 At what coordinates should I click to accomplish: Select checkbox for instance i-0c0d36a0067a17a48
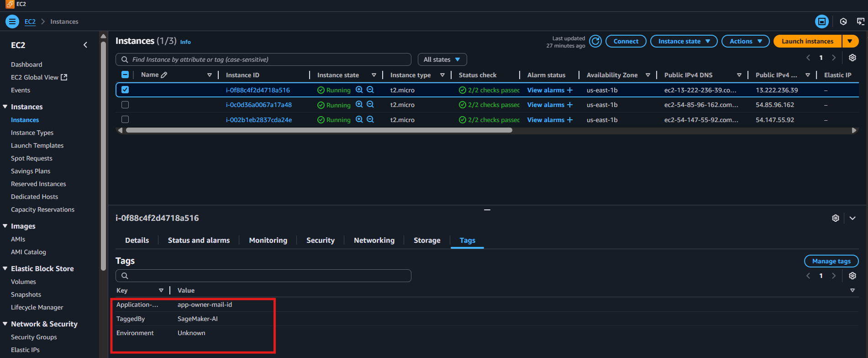coord(125,105)
